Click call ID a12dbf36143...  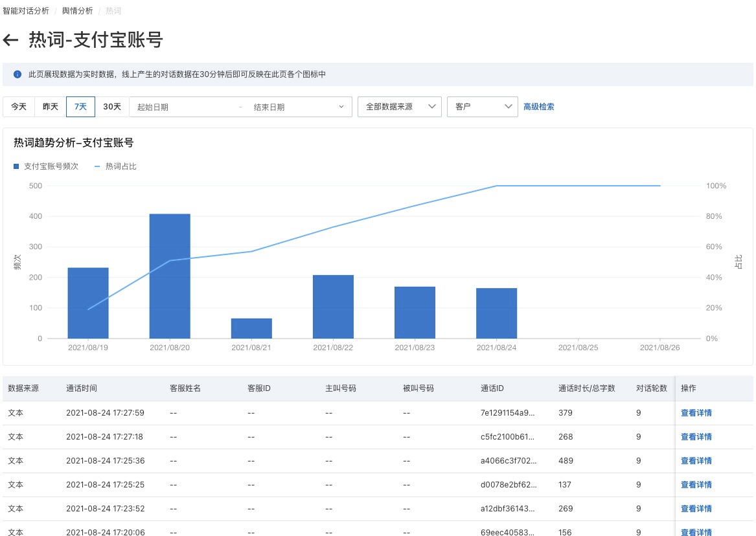coord(508,509)
